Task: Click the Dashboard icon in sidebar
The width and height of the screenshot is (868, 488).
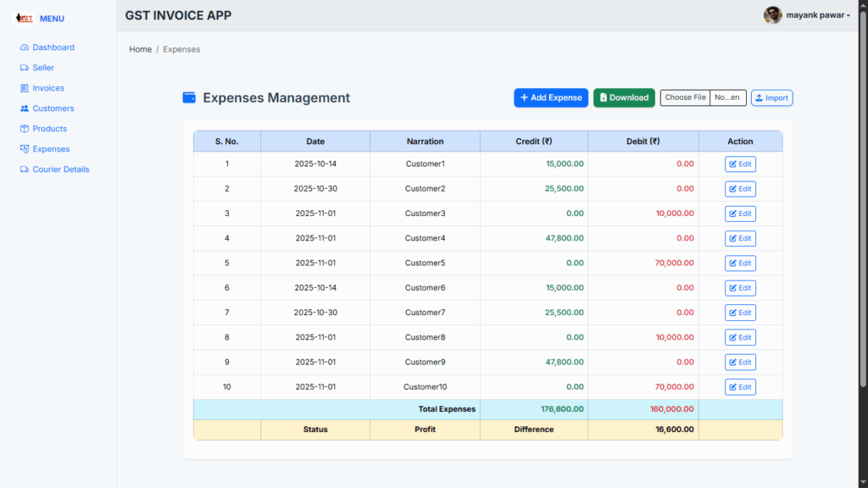Action: click(25, 47)
